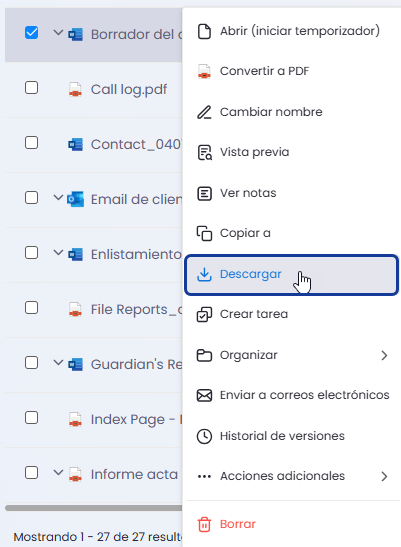This screenshot has width=401, height=547.
Task: Expand the Acciones adicionales submenu arrow
Action: coord(384,476)
